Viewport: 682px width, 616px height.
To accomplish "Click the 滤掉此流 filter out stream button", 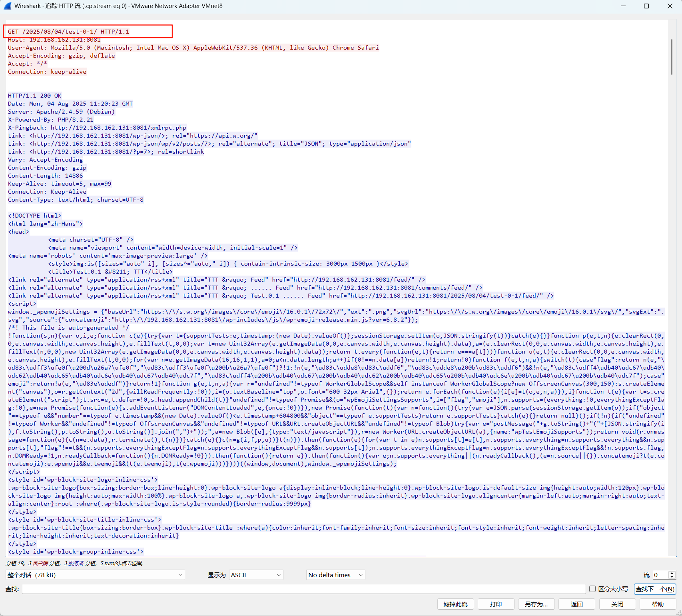I will (x=455, y=604).
